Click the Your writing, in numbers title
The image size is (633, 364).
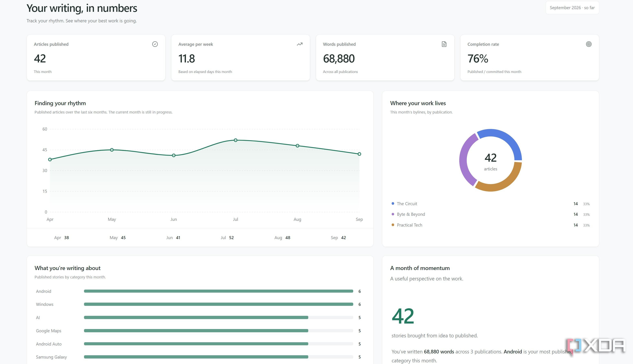click(82, 8)
